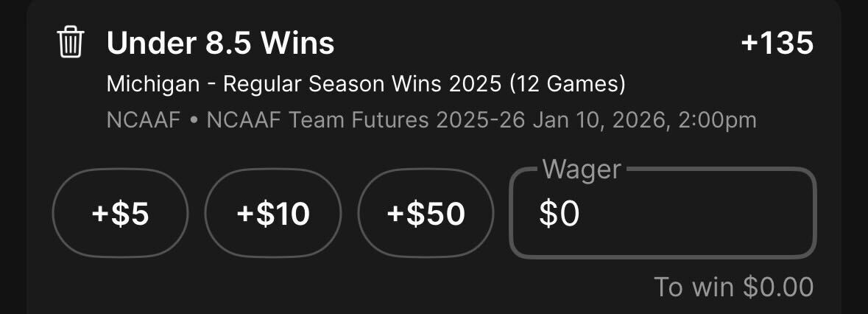The image size is (868, 314).
Task: Click the To win $0.00 payout text
Action: pyautogui.click(x=733, y=287)
